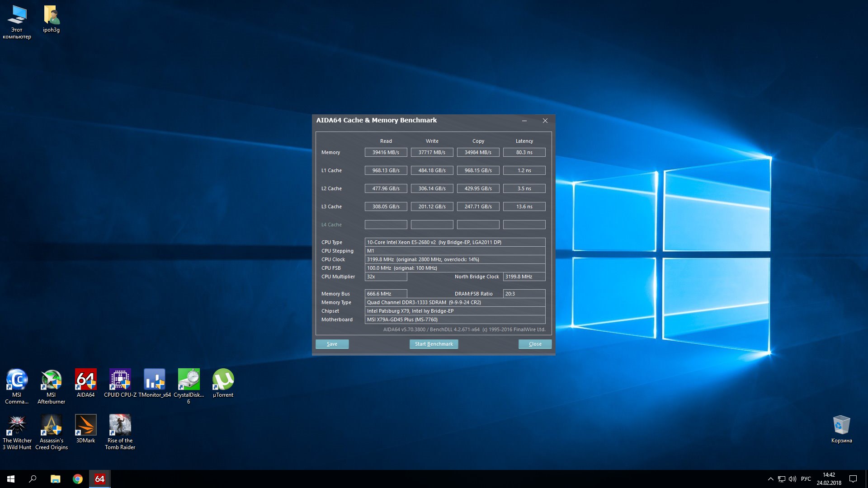Open the volume control in tray

pos(793,479)
